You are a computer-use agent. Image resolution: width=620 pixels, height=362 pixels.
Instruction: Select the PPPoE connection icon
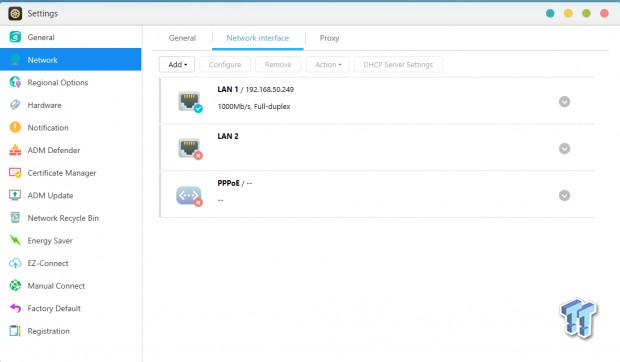click(x=189, y=196)
